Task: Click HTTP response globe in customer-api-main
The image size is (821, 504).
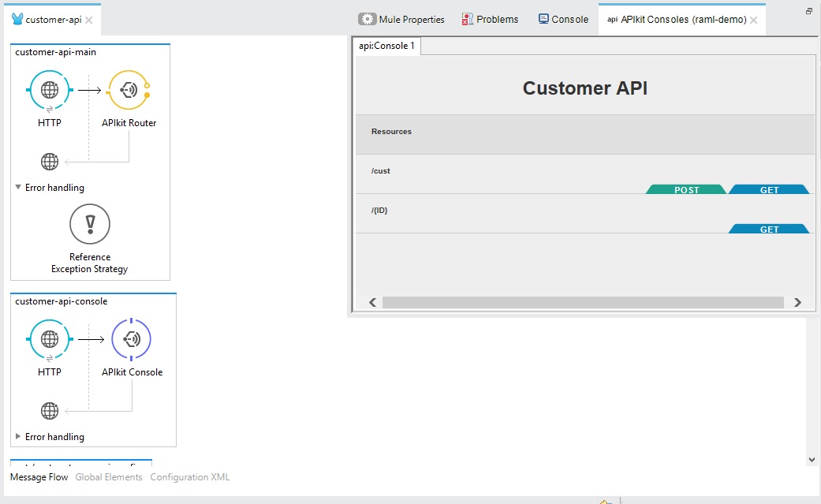Action: tap(50, 162)
